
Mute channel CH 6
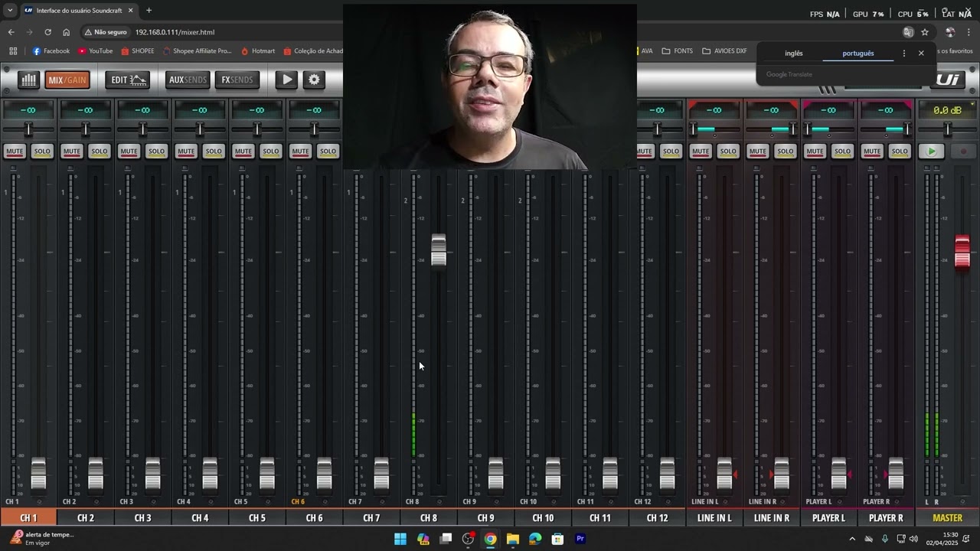coord(300,151)
